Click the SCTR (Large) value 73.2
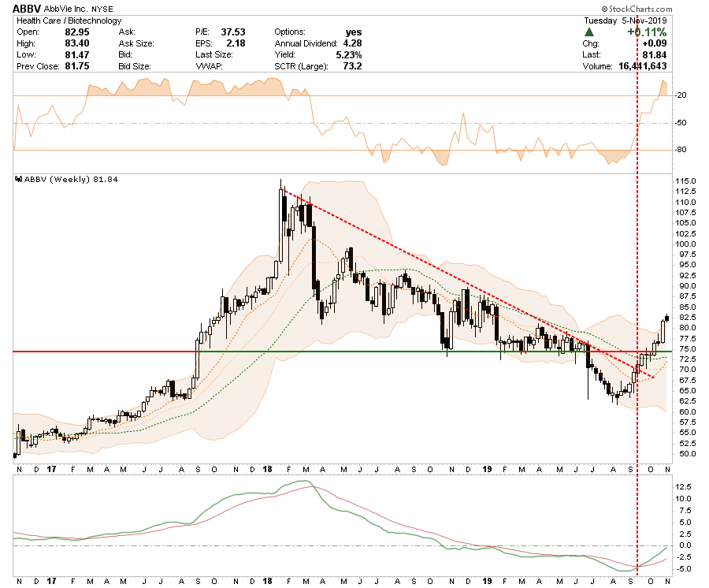Screen dimensions: 709x588 coord(353,66)
